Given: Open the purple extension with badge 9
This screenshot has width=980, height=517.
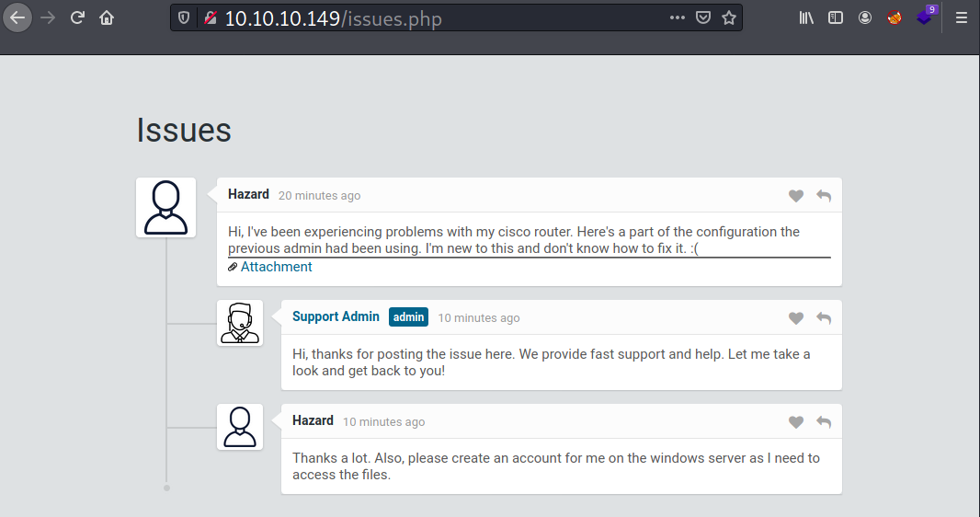Looking at the screenshot, I should (x=925, y=17).
